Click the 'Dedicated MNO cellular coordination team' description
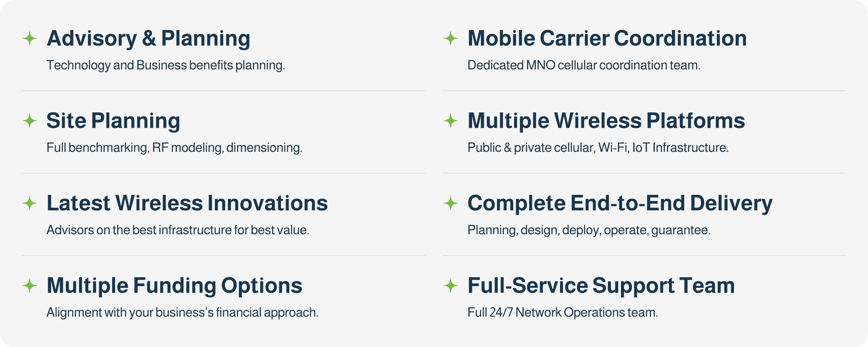Viewport: 868px width, 347px height. (584, 65)
